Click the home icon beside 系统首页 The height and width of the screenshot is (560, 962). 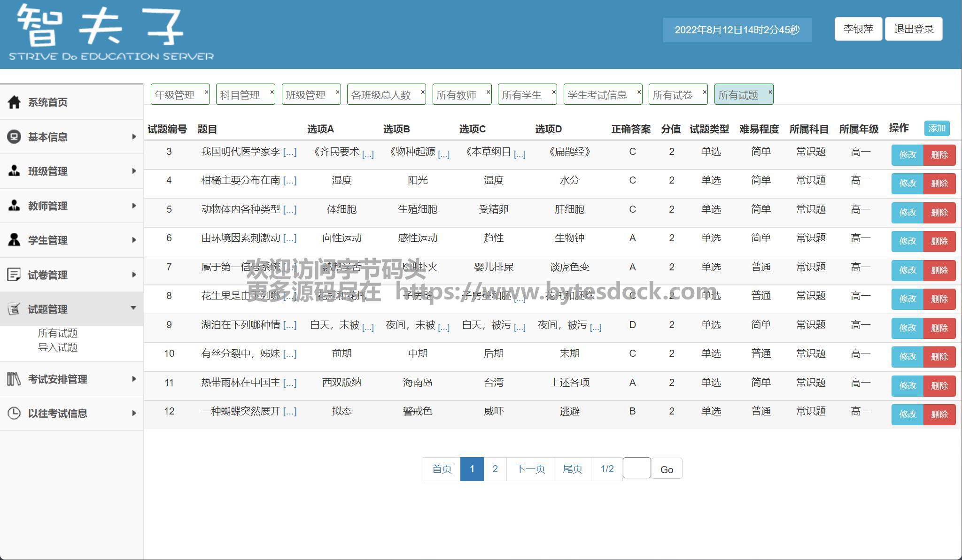pos(14,102)
